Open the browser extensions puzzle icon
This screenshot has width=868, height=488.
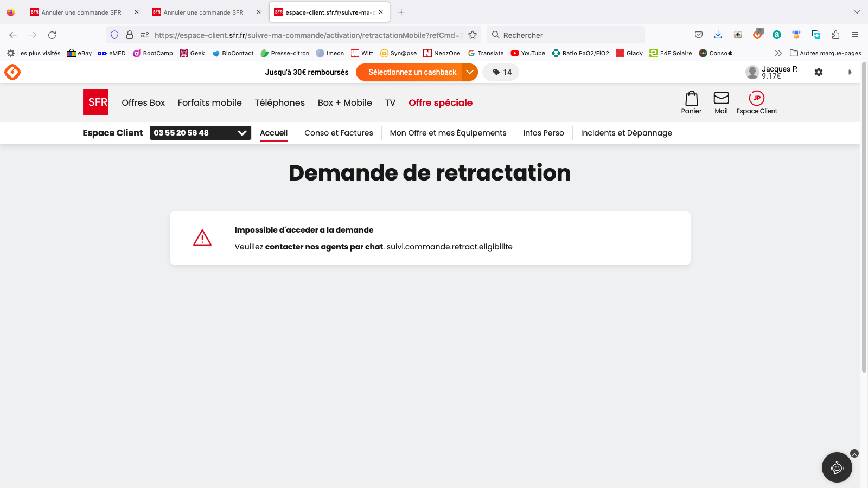836,35
